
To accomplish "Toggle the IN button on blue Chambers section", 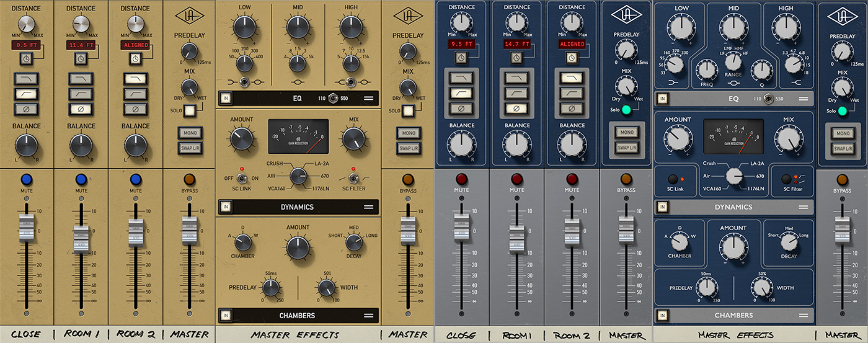I will [663, 315].
